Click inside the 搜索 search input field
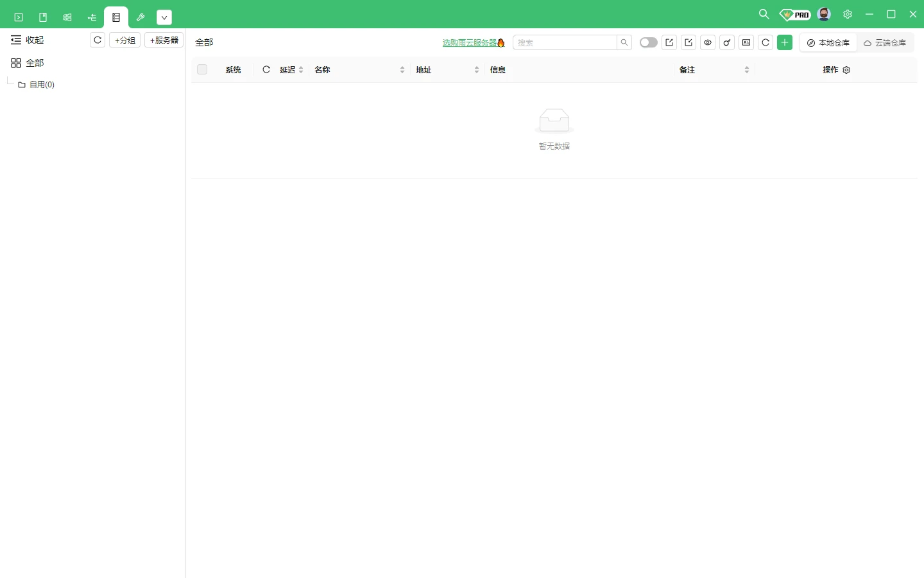The height and width of the screenshot is (578, 924). pos(565,42)
